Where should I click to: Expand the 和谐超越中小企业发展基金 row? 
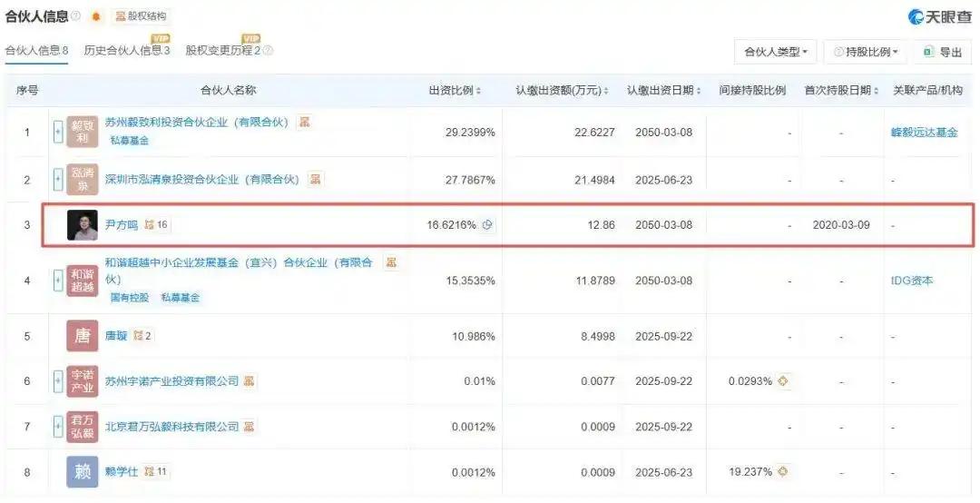coord(58,281)
